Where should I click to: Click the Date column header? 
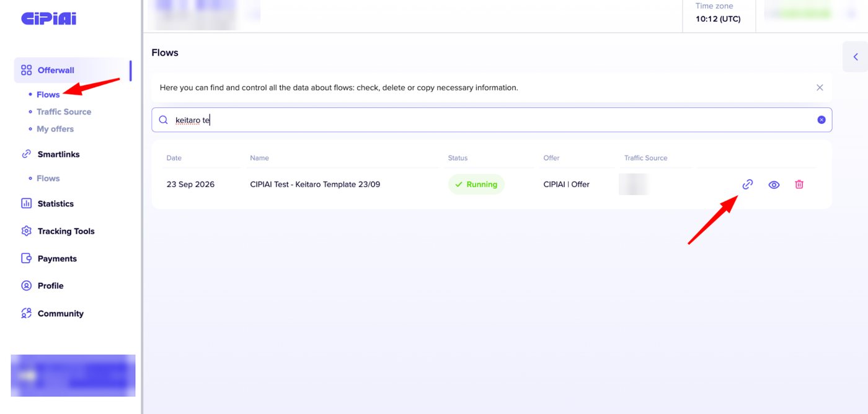[x=174, y=158]
